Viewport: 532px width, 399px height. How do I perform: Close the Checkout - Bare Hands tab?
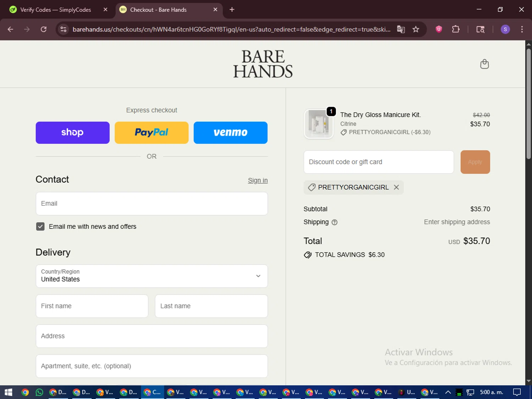(215, 10)
